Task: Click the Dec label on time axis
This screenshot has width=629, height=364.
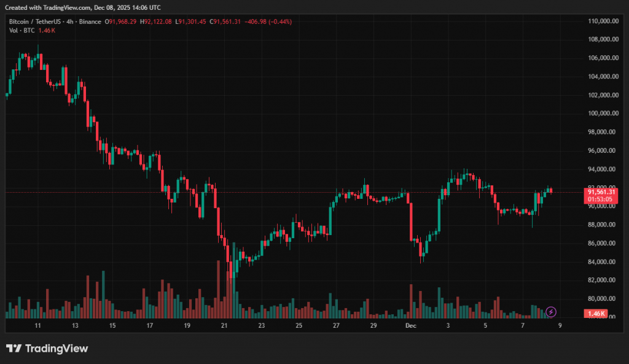Action: (x=410, y=326)
